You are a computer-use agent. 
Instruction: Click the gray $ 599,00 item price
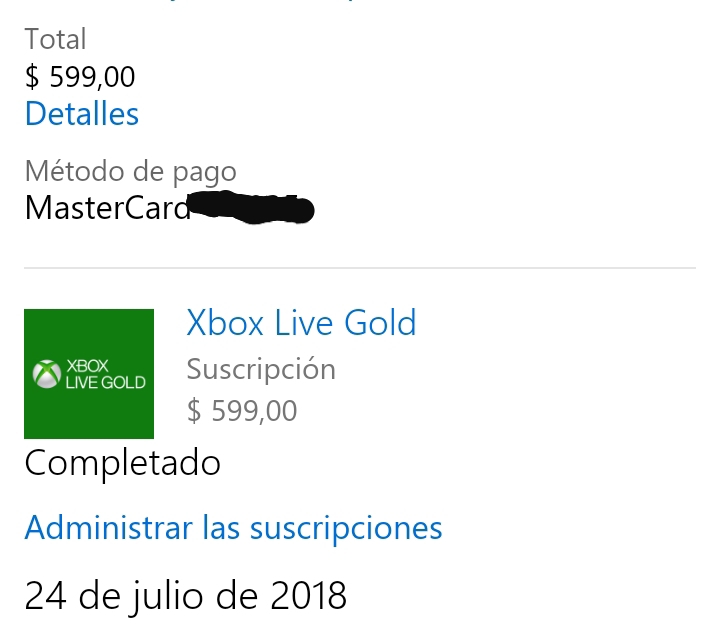click(242, 410)
